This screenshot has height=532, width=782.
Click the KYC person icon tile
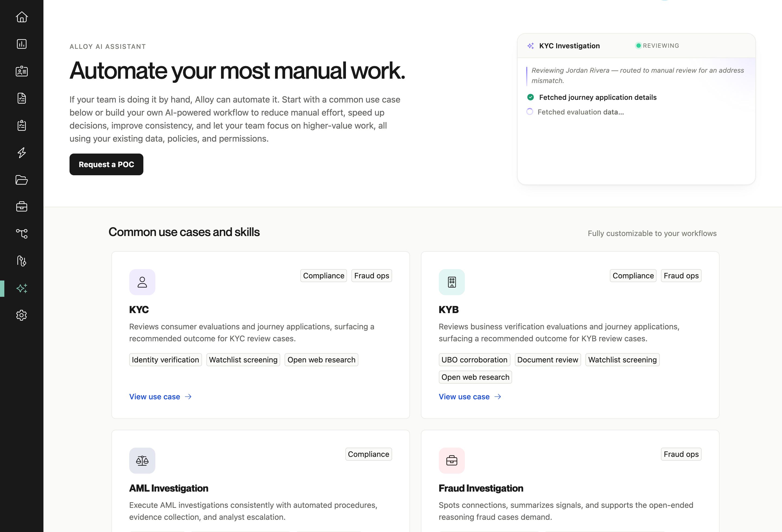click(142, 282)
